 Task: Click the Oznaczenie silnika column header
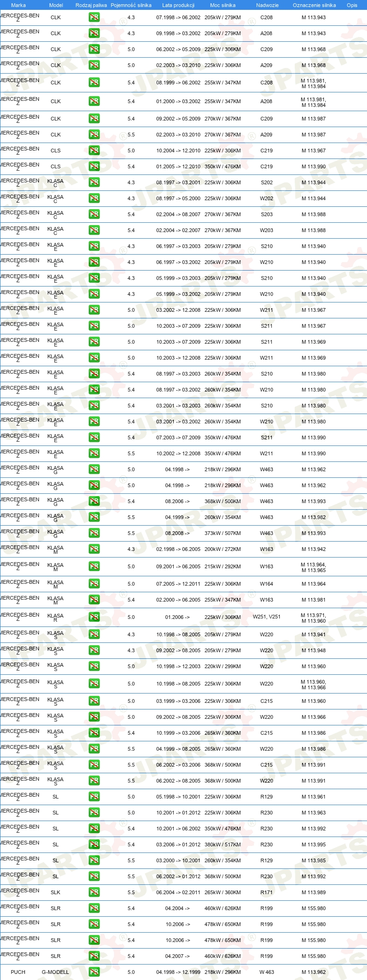tap(314, 5)
